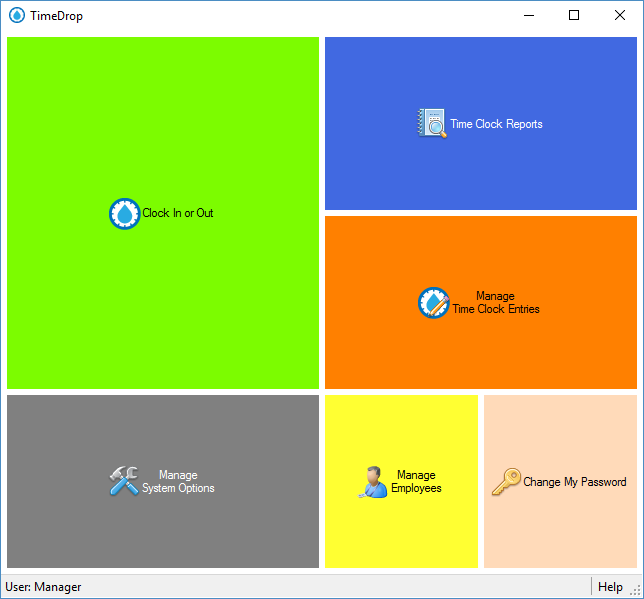Click Help in the status bar
The width and height of the screenshot is (644, 599).
coord(610,587)
